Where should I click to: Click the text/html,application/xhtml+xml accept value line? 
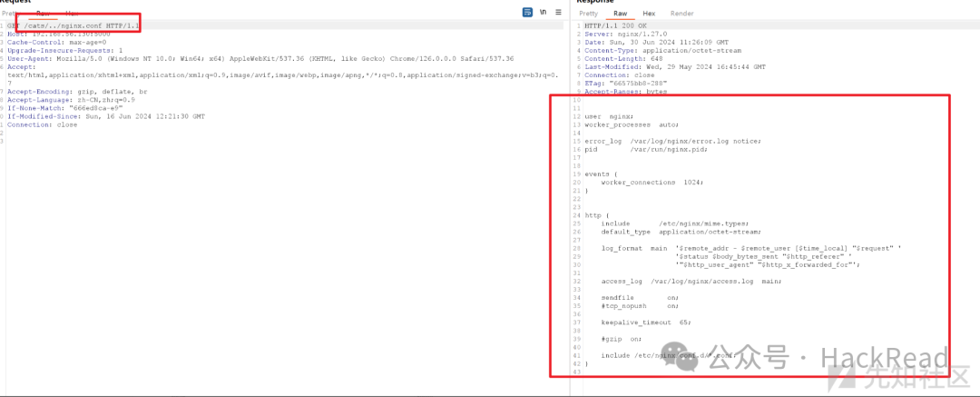point(283,74)
